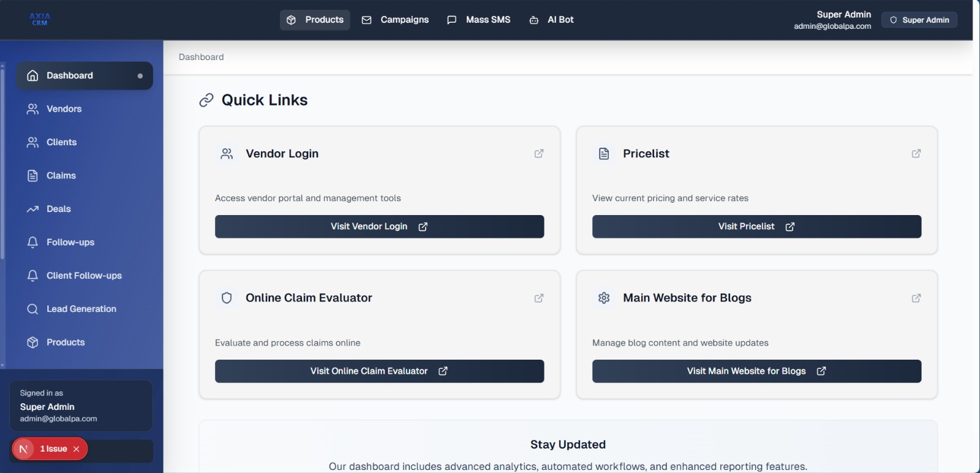The image size is (980, 473).
Task: Open Mass SMS from the top bar
Action: [x=478, y=20]
